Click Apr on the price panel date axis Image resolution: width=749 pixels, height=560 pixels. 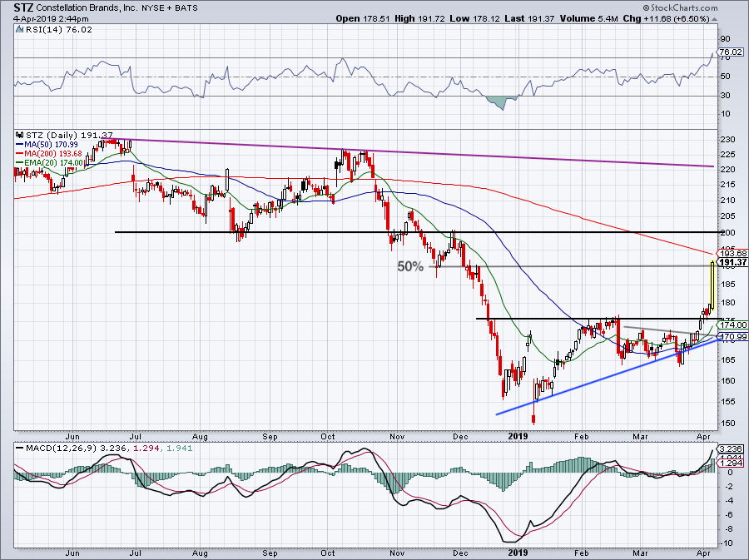point(703,436)
